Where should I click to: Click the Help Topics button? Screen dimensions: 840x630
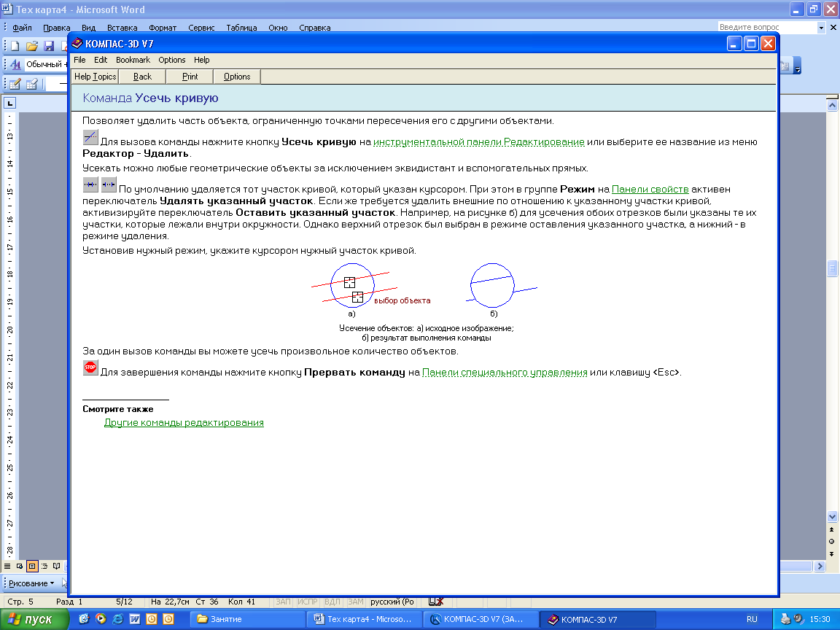point(95,77)
